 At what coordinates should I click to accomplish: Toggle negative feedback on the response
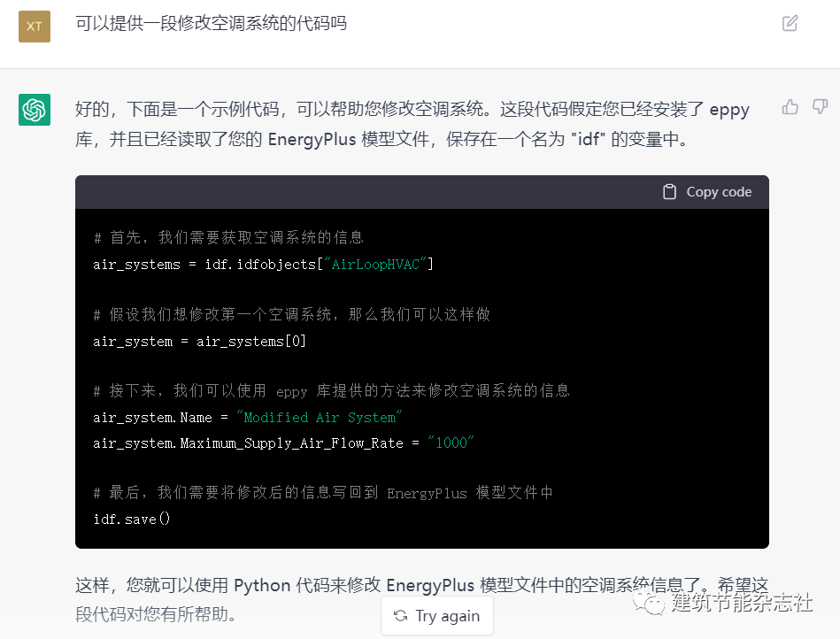coord(819,106)
